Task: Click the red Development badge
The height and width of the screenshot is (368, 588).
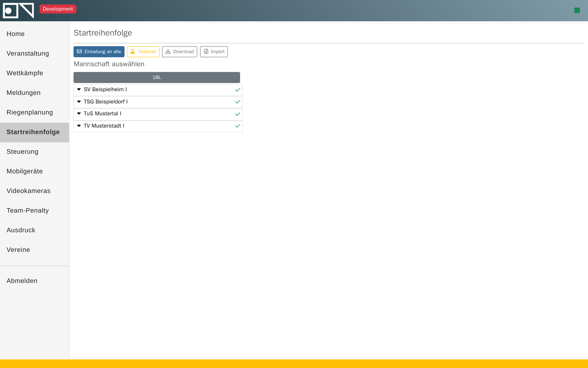Action: (x=58, y=9)
